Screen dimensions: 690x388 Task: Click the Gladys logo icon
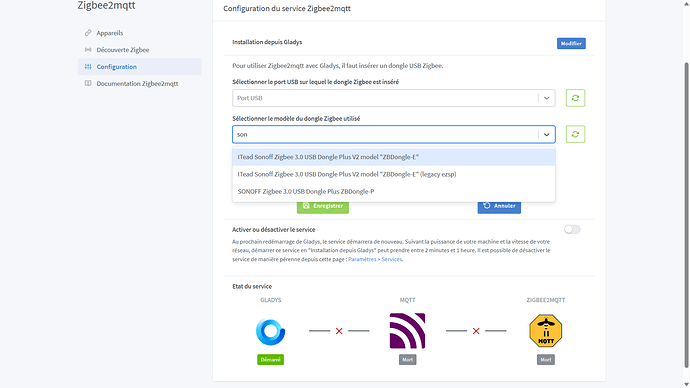[x=271, y=331]
